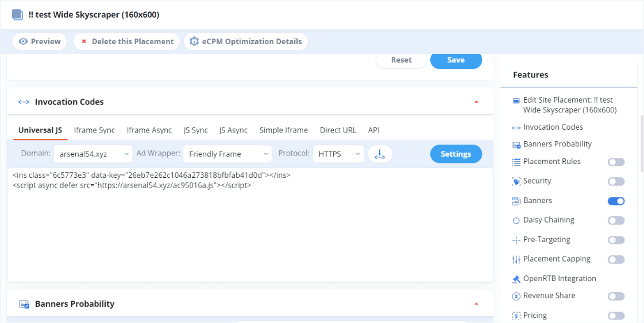The width and height of the screenshot is (644, 323).
Task: Click Delete this Placement button
Action: click(126, 41)
